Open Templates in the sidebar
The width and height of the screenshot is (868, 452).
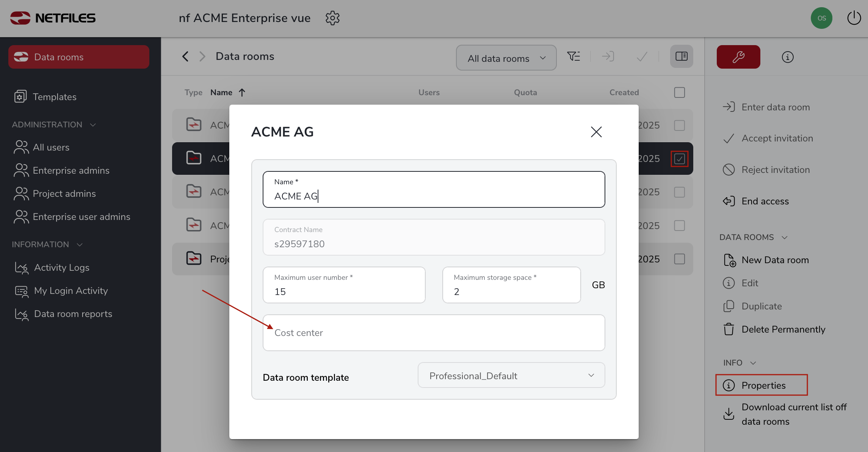(54, 97)
